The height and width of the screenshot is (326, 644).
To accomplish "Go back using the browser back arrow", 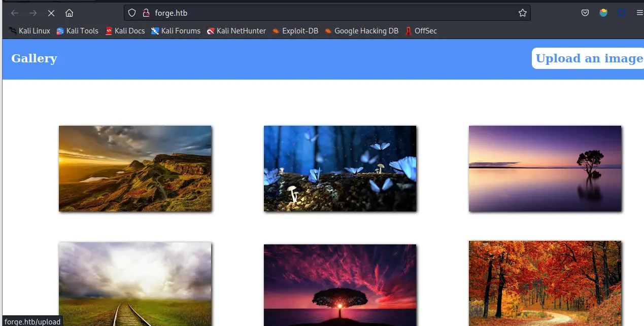I will [x=15, y=13].
